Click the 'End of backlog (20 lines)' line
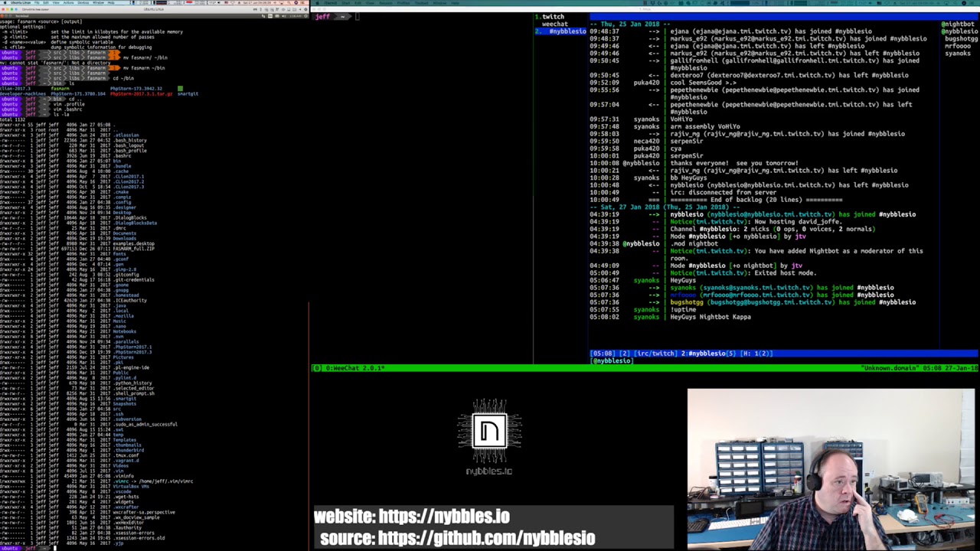 [x=756, y=200]
